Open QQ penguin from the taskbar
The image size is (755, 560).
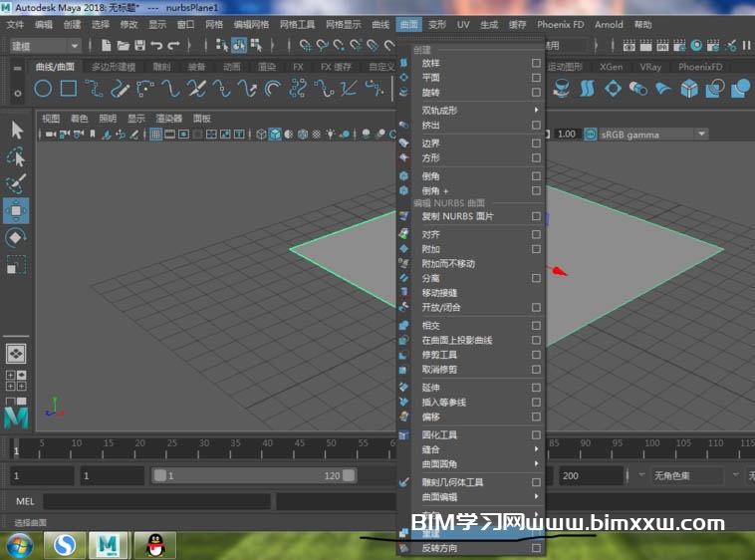(x=154, y=544)
